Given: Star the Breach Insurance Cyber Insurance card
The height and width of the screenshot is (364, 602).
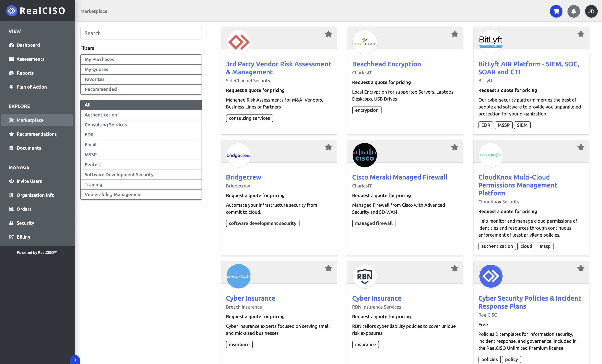Looking at the screenshot, I should (x=328, y=268).
